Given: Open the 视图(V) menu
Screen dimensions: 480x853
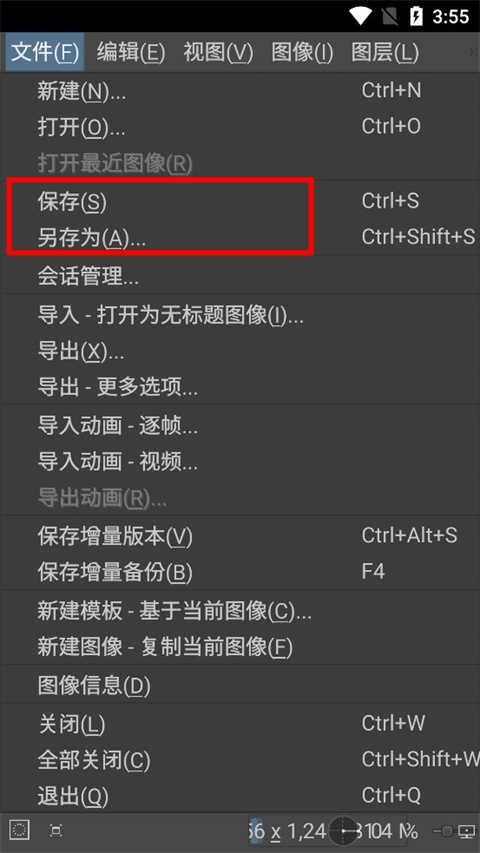Looking at the screenshot, I should click(x=218, y=52).
